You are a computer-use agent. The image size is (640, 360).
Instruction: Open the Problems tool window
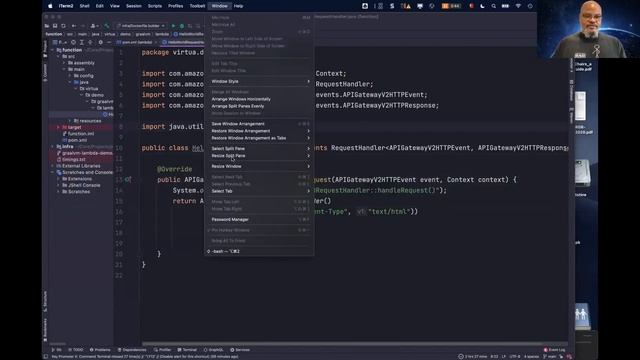pyautogui.click(x=100, y=350)
